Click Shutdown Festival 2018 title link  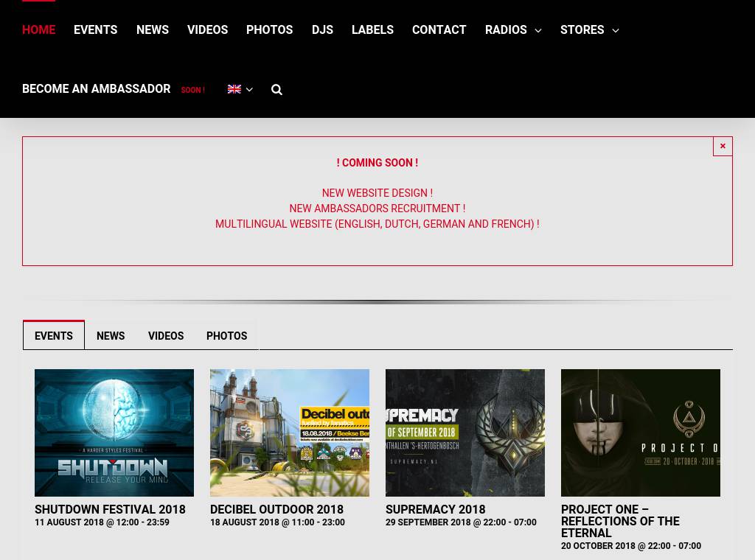pyautogui.click(x=110, y=509)
